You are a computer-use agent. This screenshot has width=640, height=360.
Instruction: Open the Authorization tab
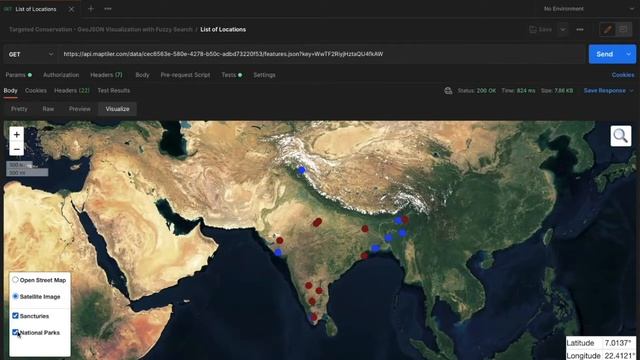[x=61, y=75]
